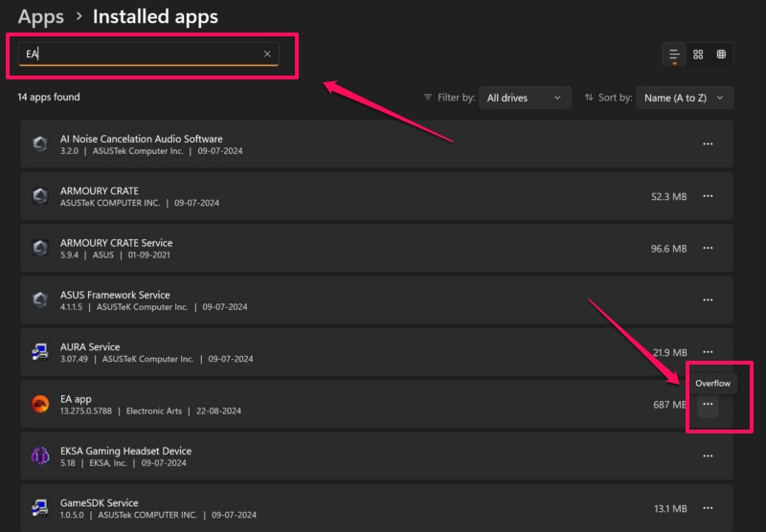The width and height of the screenshot is (766, 532).
Task: Click the EKSA Gaming Headset purple icon
Action: [40, 456]
